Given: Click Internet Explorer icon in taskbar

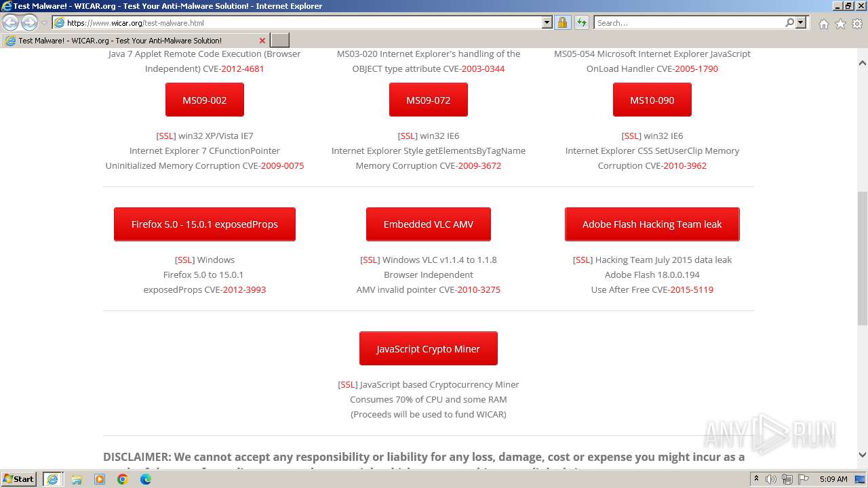Looking at the screenshot, I should coord(52,479).
